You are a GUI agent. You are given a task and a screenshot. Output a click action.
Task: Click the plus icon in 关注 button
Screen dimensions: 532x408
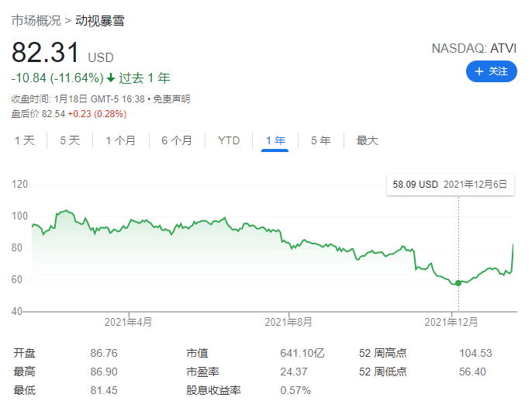pyautogui.click(x=480, y=71)
